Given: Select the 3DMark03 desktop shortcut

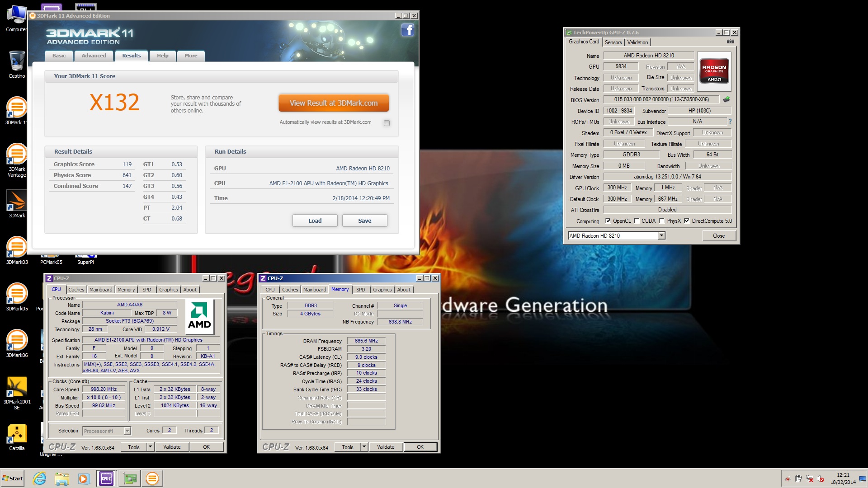Looking at the screenshot, I should (x=17, y=251).
